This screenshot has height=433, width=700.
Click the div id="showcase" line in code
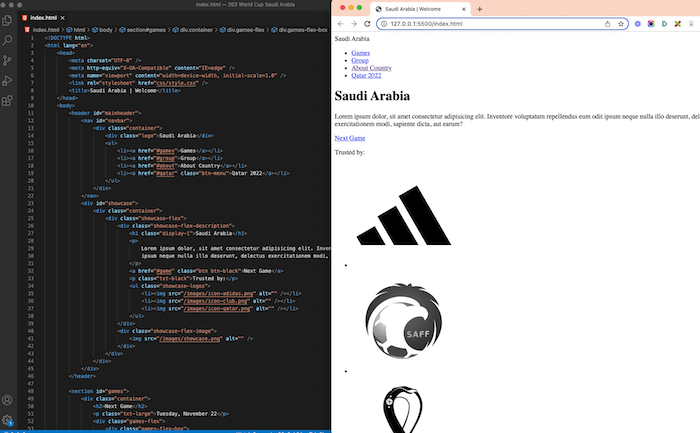pos(109,203)
